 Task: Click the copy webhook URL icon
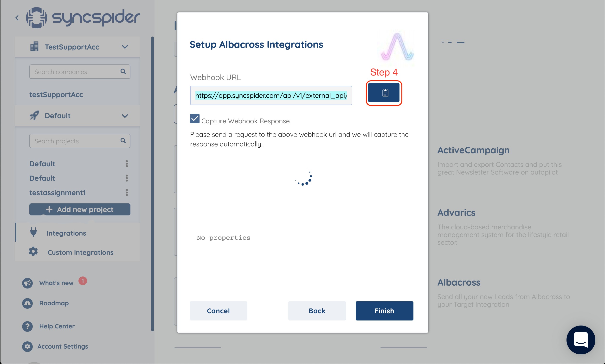tap(385, 92)
